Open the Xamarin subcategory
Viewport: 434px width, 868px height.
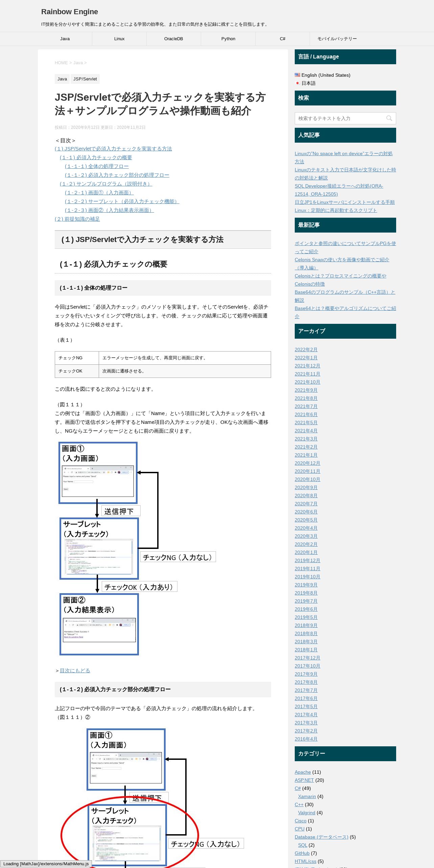pos(307,796)
